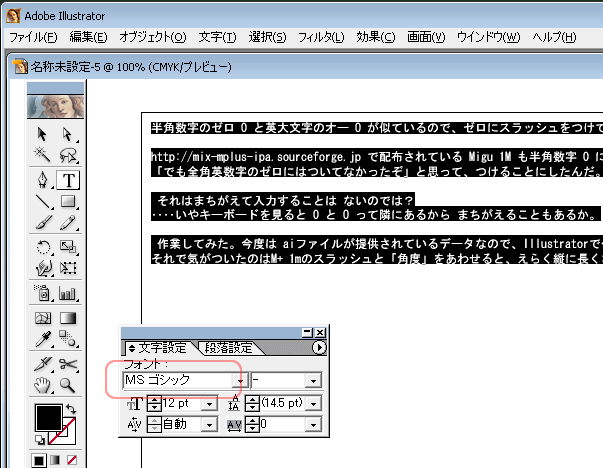Click the (14.5 pt) leading field
Viewport: 603px width, 468px height.
(x=283, y=404)
